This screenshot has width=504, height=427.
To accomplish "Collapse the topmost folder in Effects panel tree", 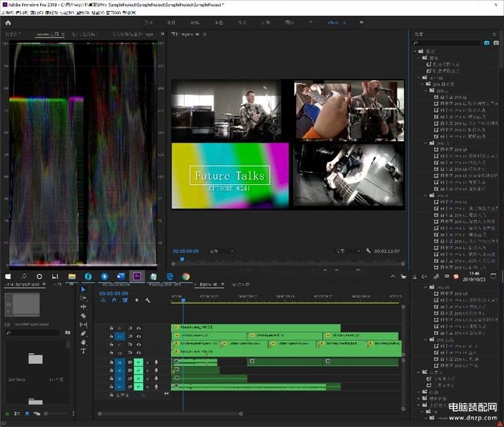I will coord(415,51).
